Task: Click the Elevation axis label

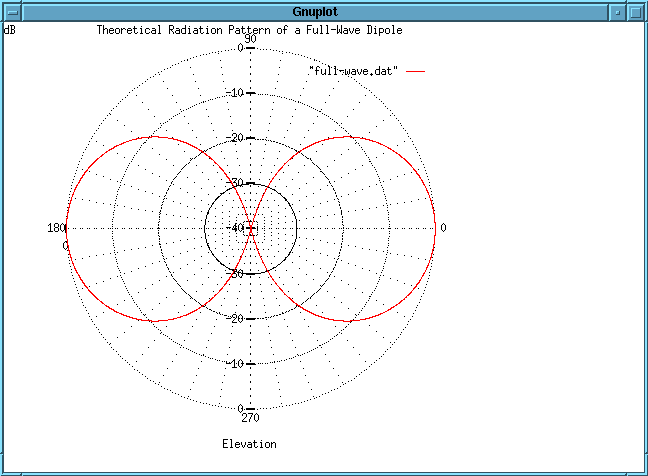Action: 249,443
